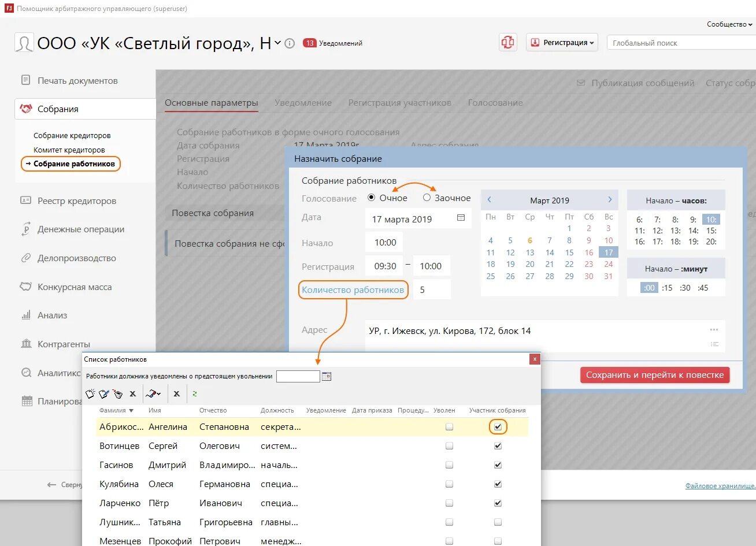The width and height of the screenshot is (756, 546).
Task: Click the red 13 notifications badge
Action: coord(309,43)
